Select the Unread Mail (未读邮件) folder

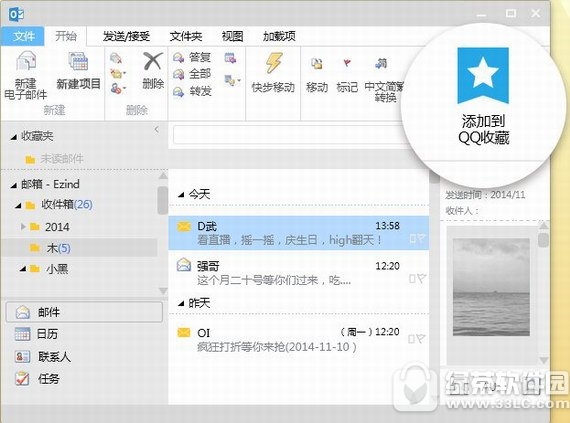coord(54,159)
